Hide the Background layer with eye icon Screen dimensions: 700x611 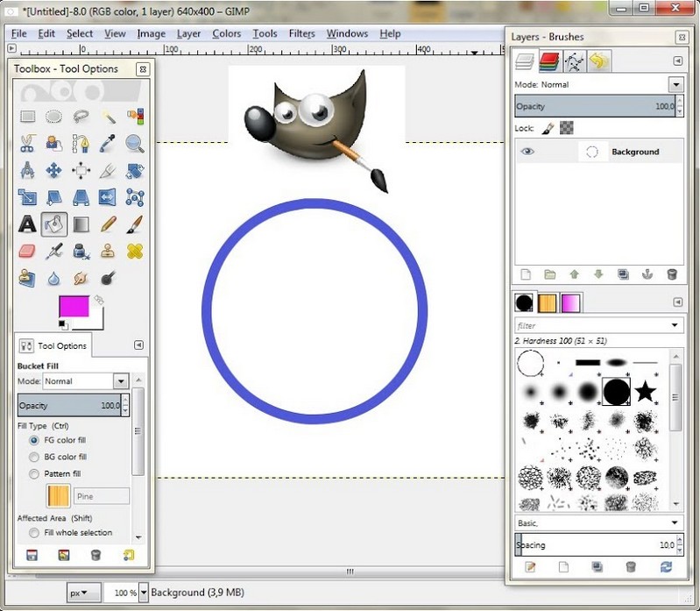click(527, 152)
